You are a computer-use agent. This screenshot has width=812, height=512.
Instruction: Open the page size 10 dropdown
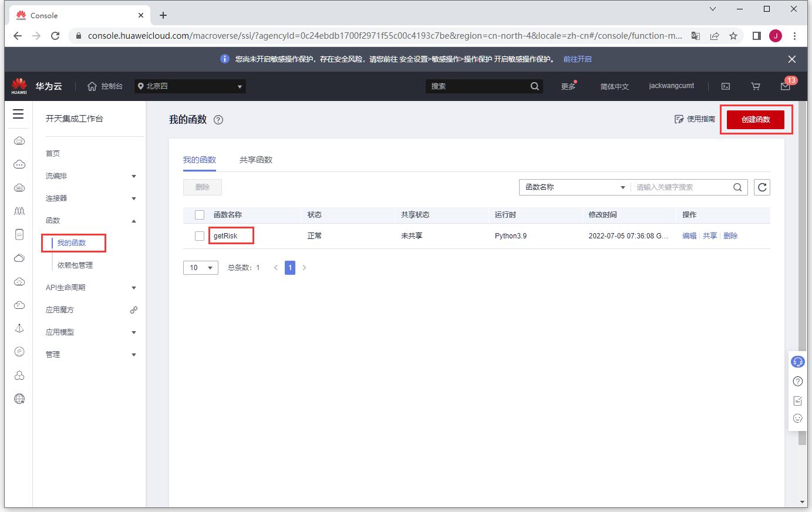click(201, 268)
